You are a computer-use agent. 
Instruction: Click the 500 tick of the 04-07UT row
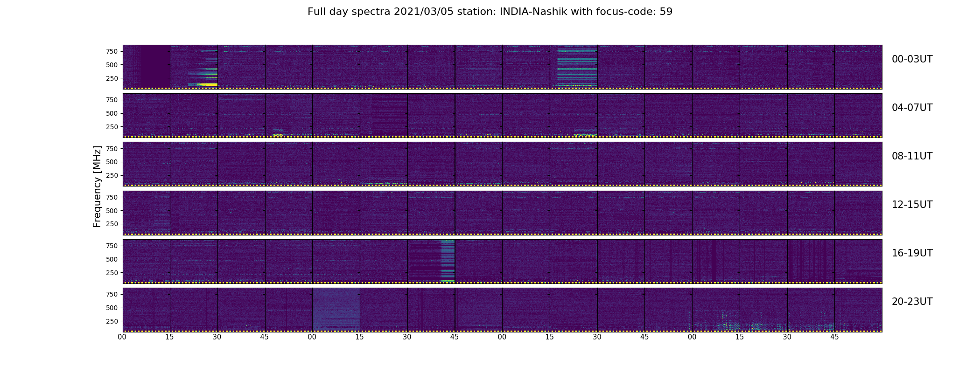112,113
